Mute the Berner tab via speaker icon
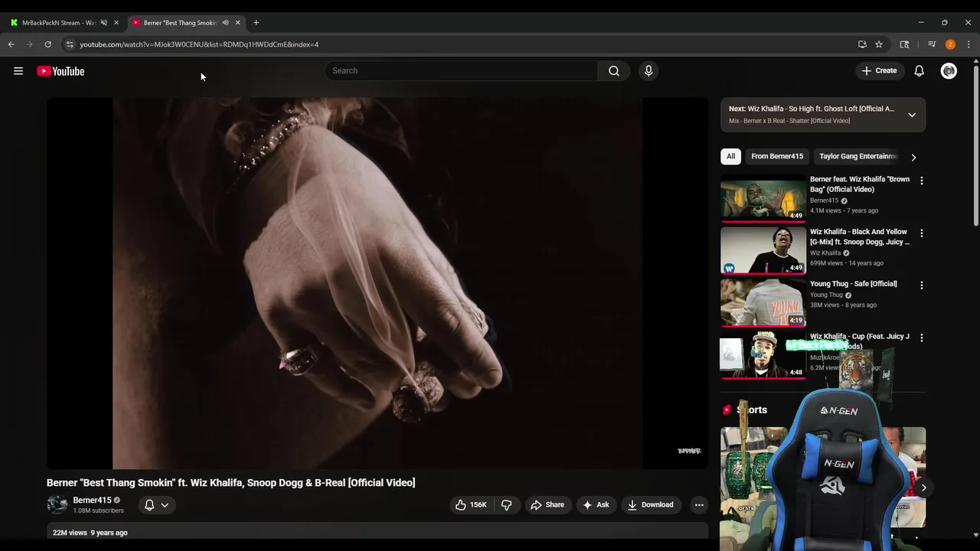 pyautogui.click(x=225, y=23)
